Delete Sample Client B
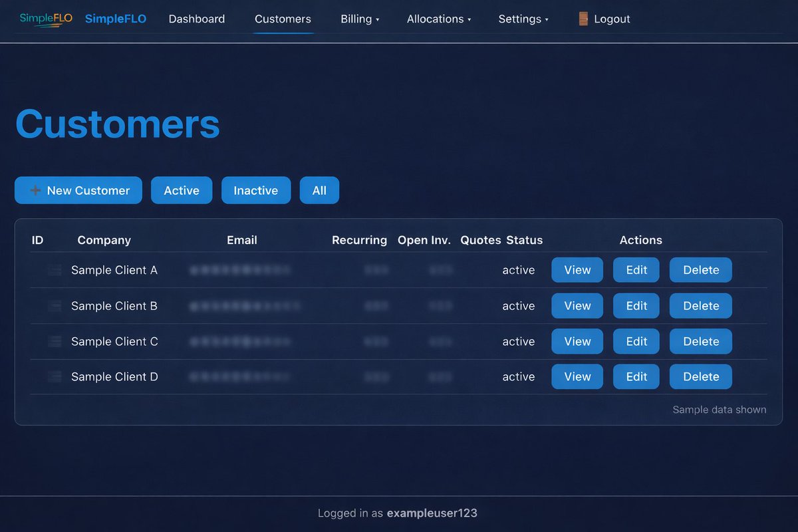Screen dimensions: 798x532 pos(701,306)
